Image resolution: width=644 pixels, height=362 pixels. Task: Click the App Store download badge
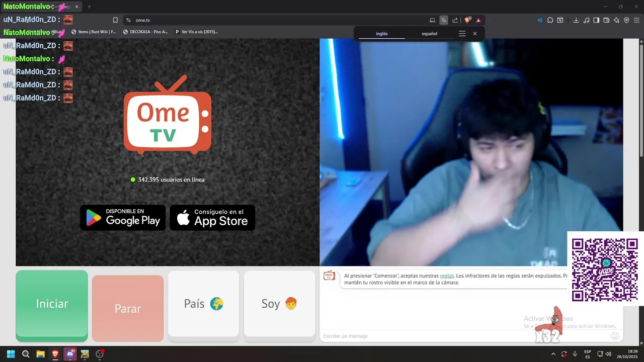point(212,218)
